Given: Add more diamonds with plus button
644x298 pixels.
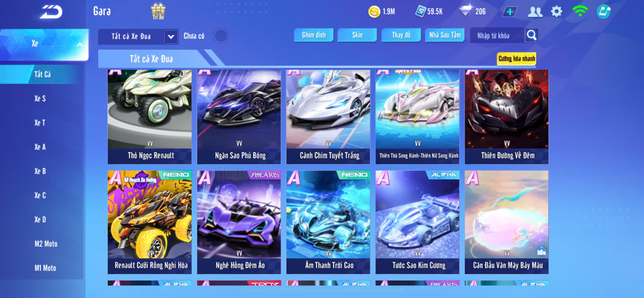Looking at the screenshot, I should point(510,12).
